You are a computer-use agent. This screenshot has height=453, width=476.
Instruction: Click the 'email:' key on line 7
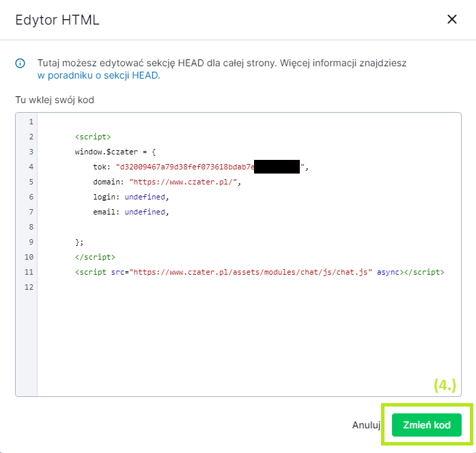pos(107,212)
